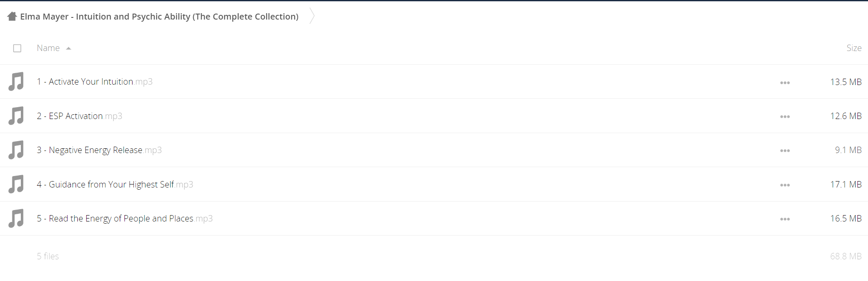The image size is (868, 281).
Task: Show actions menu for Guidance from Your Highest Self
Action: point(785,185)
